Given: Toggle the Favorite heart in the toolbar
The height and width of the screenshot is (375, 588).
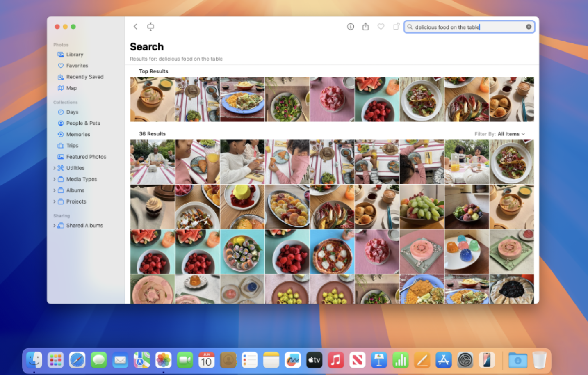Looking at the screenshot, I should [x=381, y=26].
